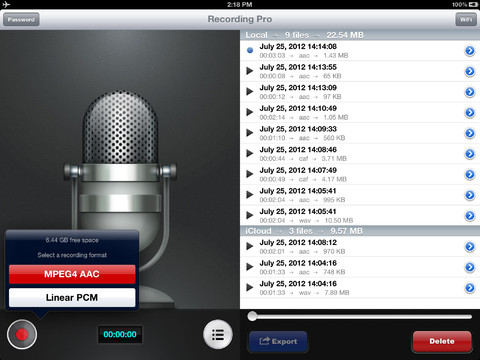This screenshot has height=360, width=480.
Task: Open details arrow for iCloud 14:04:16 aac file
Action: (470, 267)
